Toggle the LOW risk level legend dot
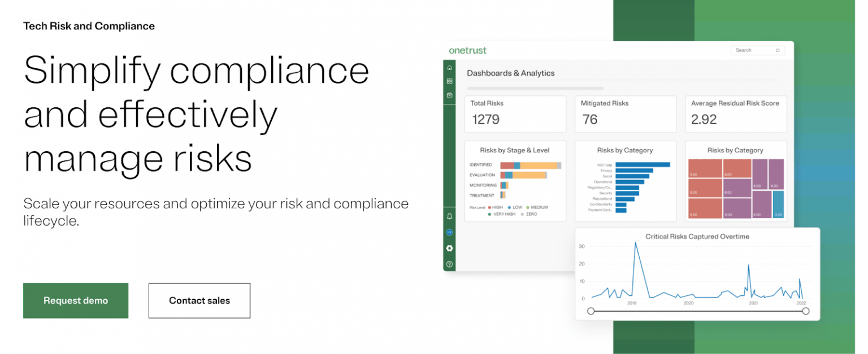The image size is (868, 354). point(509,208)
